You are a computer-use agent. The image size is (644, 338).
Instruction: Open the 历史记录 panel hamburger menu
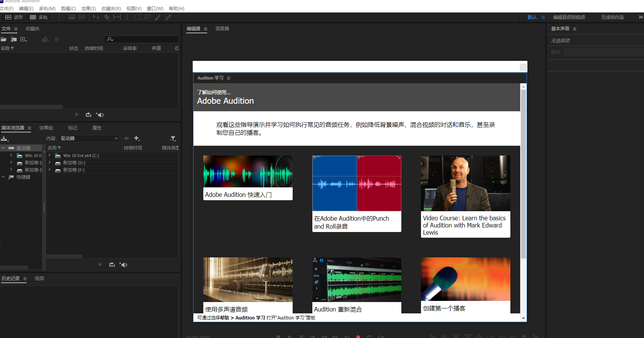(x=25, y=279)
